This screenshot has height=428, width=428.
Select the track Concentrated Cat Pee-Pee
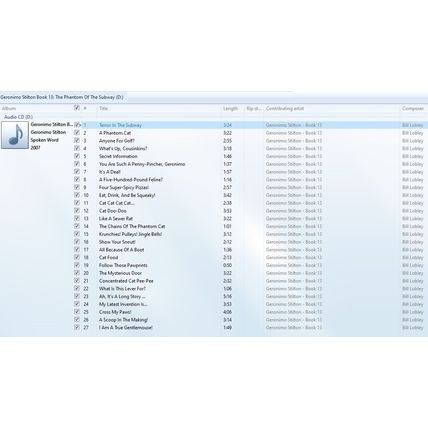[x=126, y=281]
